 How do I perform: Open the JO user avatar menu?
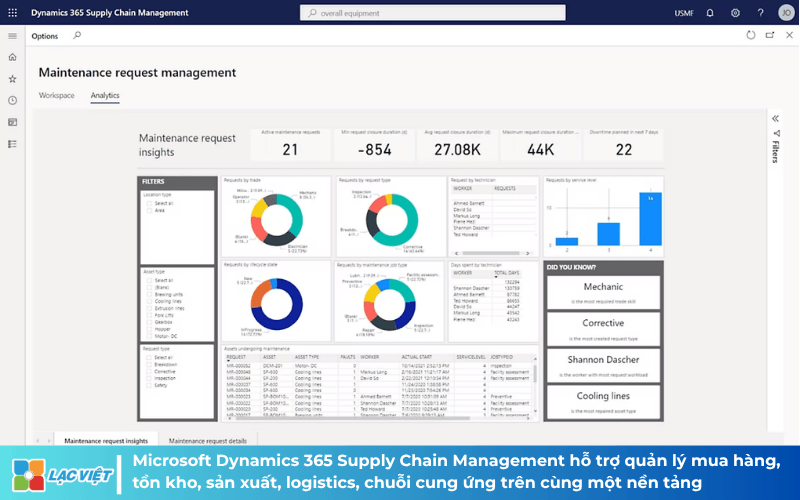click(786, 13)
